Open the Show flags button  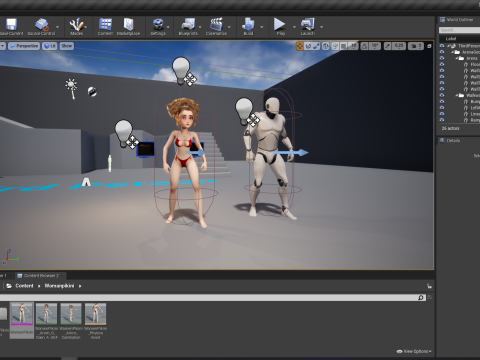tap(67, 46)
